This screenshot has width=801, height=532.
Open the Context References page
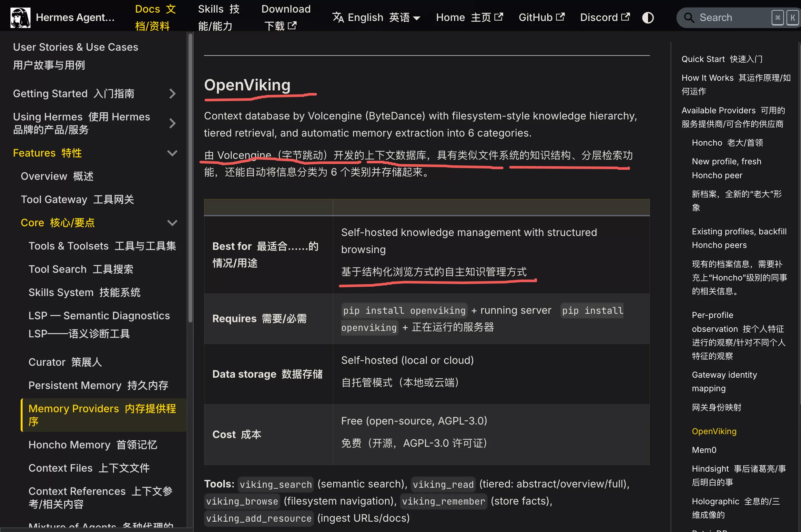coord(100,498)
